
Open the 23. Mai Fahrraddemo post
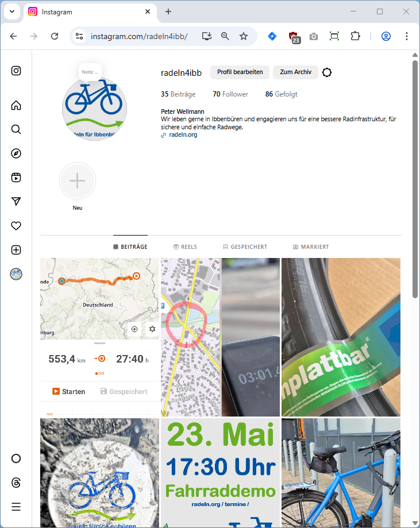coord(220,473)
